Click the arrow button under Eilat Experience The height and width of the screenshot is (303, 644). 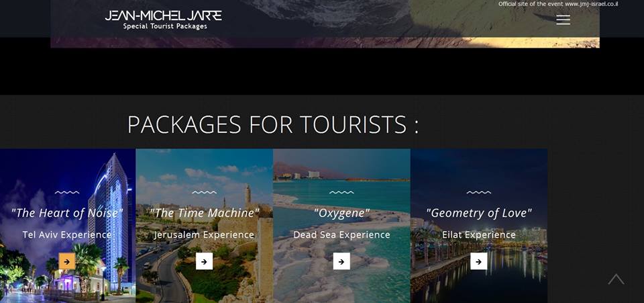[x=478, y=261]
